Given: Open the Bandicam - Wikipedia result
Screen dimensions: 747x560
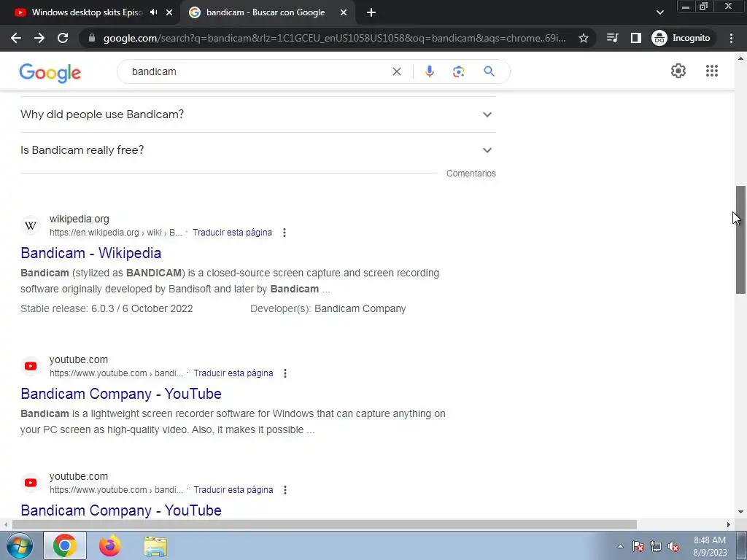Looking at the screenshot, I should 91,253.
